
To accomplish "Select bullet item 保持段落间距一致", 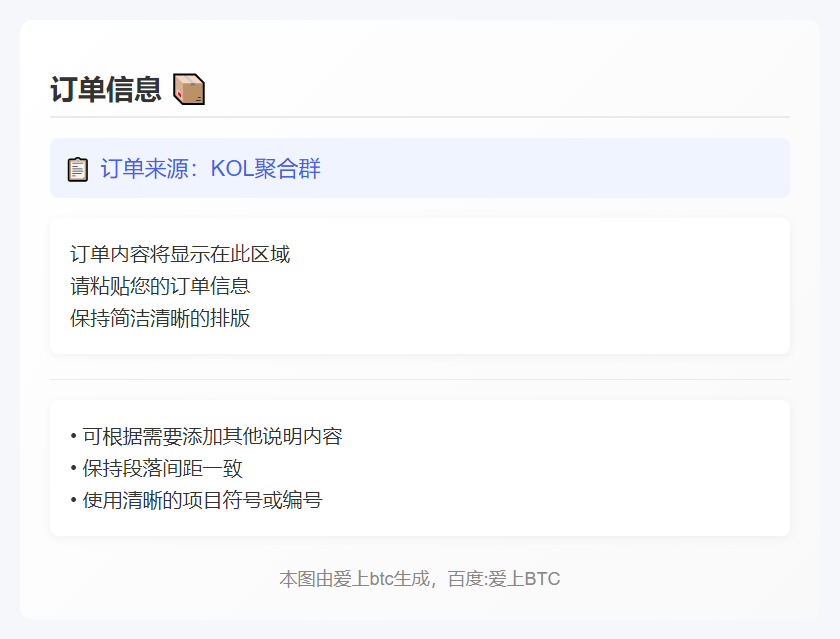I will click(162, 468).
